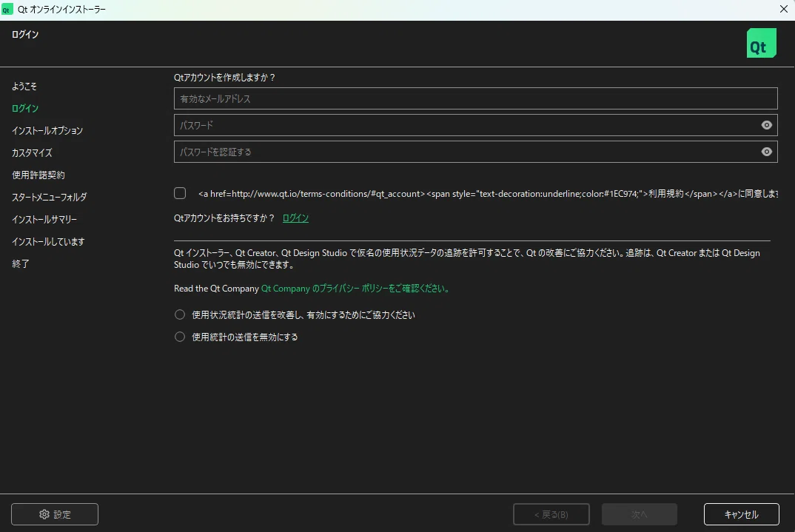
Task: Select インストールオプション in the sidebar
Action: [47, 131]
